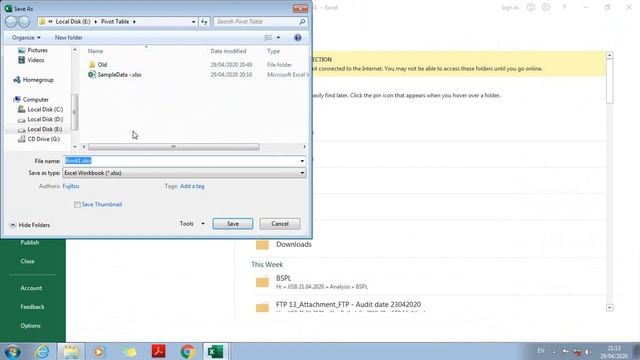
Task: Open the Save as type dropdown
Action: point(184,173)
